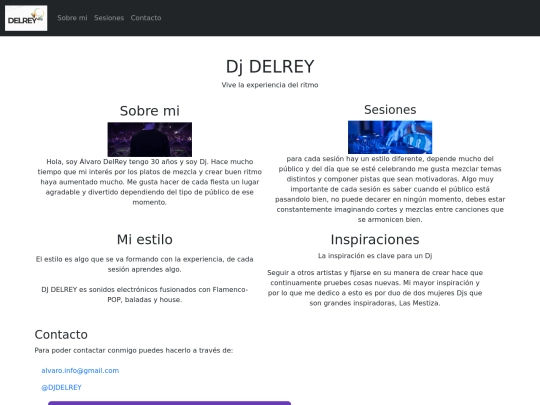The height and width of the screenshot is (405, 540).
Task: Select the Contacto navbar item
Action: pyautogui.click(x=146, y=18)
